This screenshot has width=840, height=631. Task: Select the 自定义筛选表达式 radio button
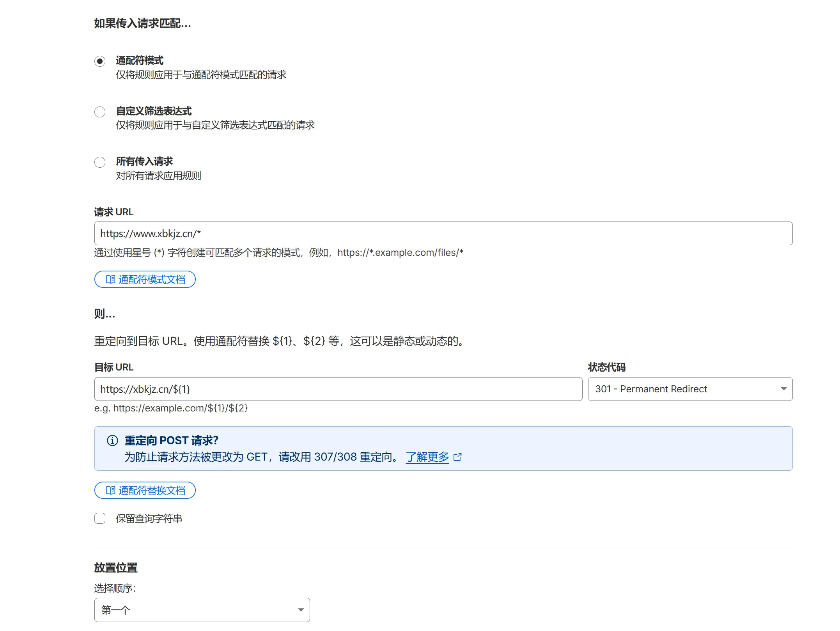[100, 112]
